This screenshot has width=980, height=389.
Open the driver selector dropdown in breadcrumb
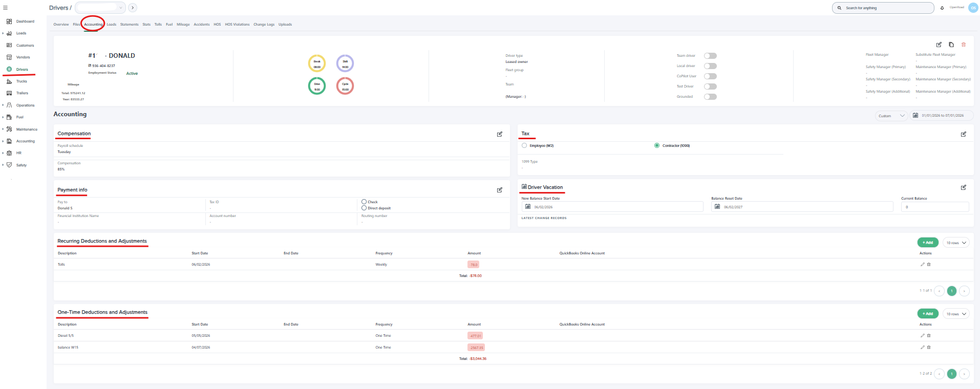[100, 8]
